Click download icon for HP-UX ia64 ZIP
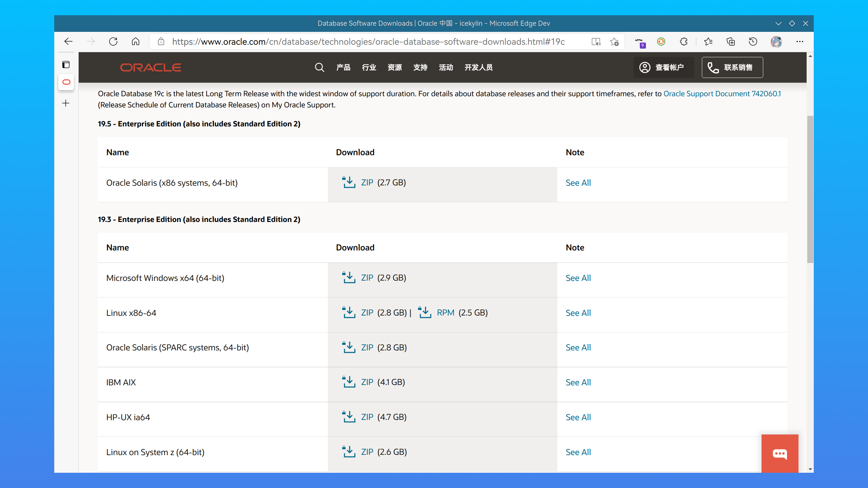This screenshot has width=868, height=488. coord(349,416)
